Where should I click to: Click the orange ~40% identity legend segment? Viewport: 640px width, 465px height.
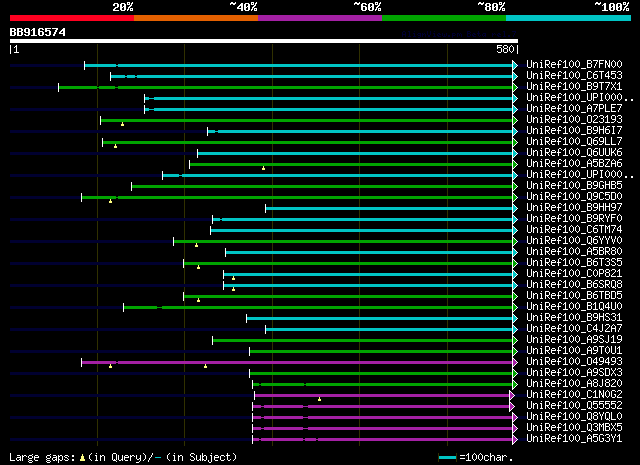(x=196, y=18)
